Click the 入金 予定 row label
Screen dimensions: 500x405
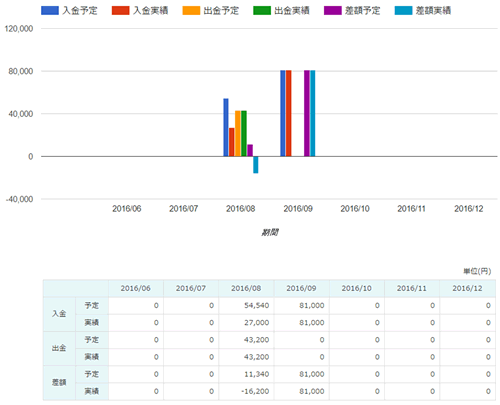(x=92, y=306)
